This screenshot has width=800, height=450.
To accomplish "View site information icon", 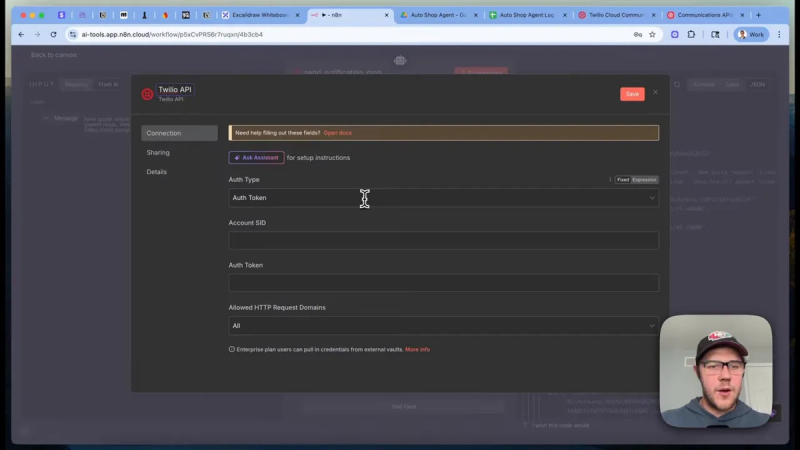I will [x=73, y=35].
